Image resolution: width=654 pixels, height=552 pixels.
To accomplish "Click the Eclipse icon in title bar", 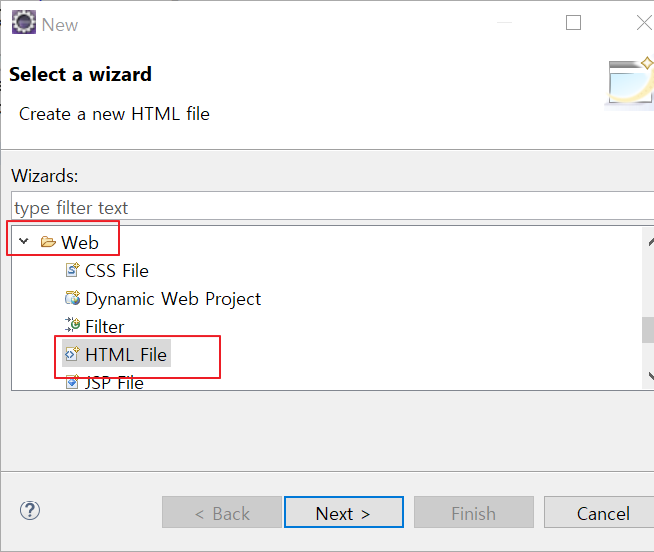I will click(24, 22).
